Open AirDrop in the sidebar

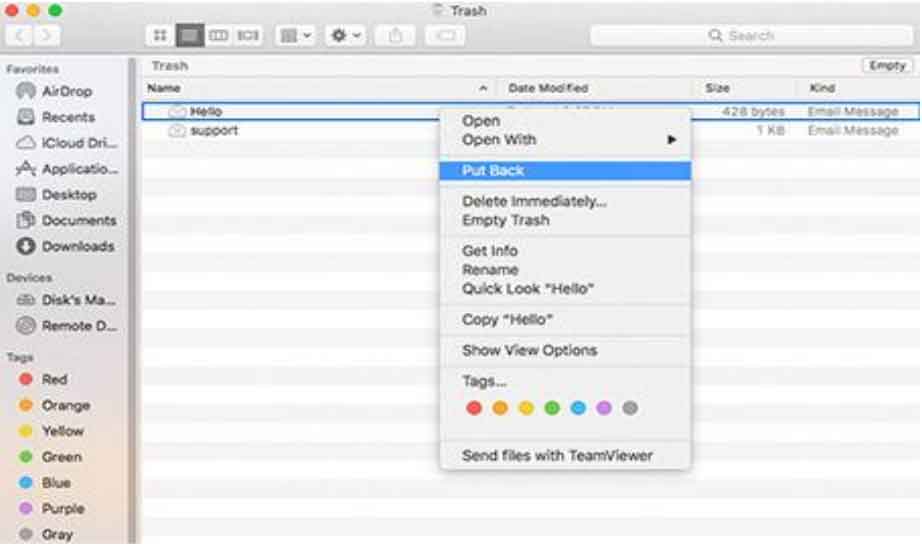point(66,91)
